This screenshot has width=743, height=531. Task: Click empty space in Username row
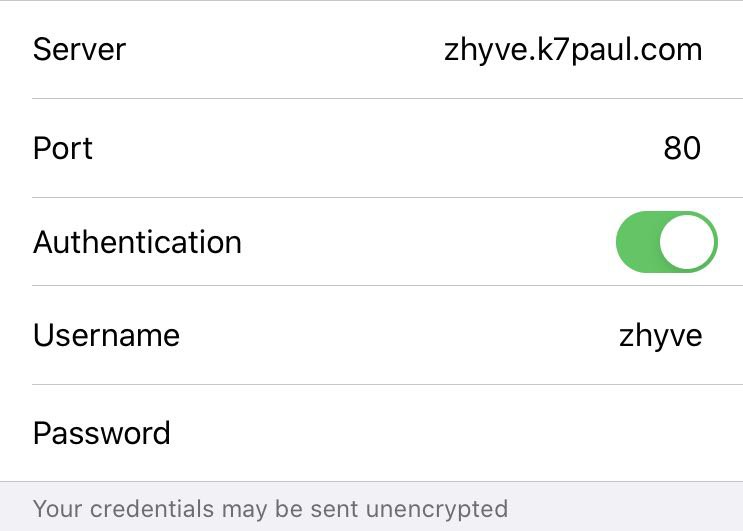400,335
